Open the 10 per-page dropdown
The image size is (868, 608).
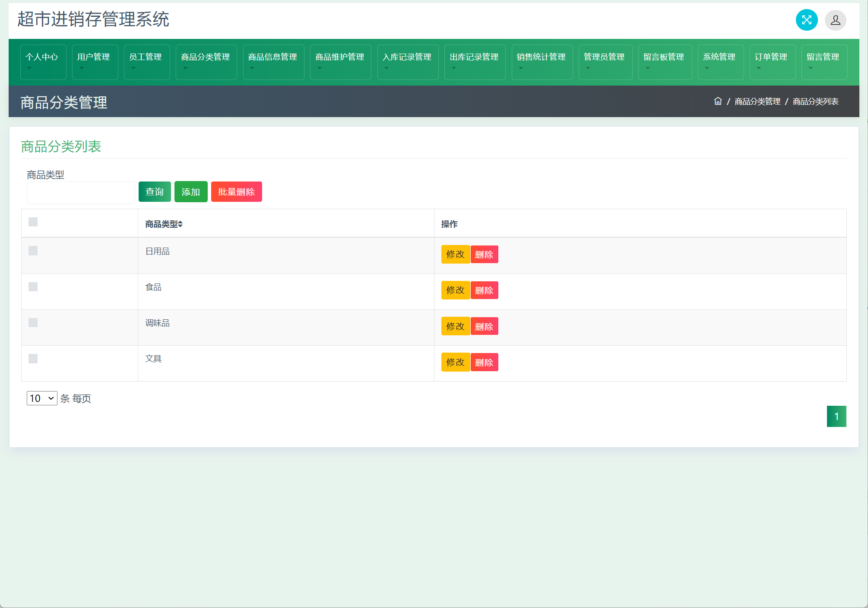coord(42,398)
